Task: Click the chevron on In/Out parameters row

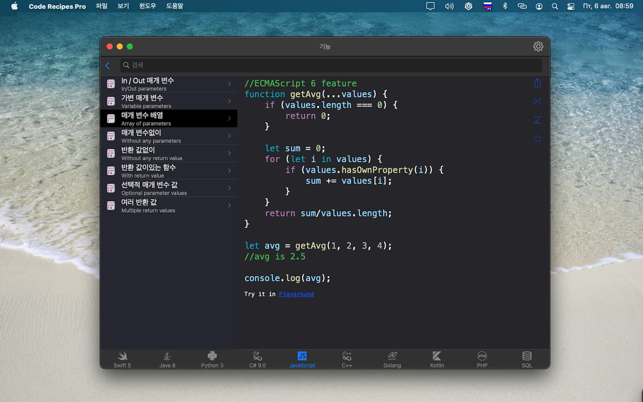Action: pos(229,84)
